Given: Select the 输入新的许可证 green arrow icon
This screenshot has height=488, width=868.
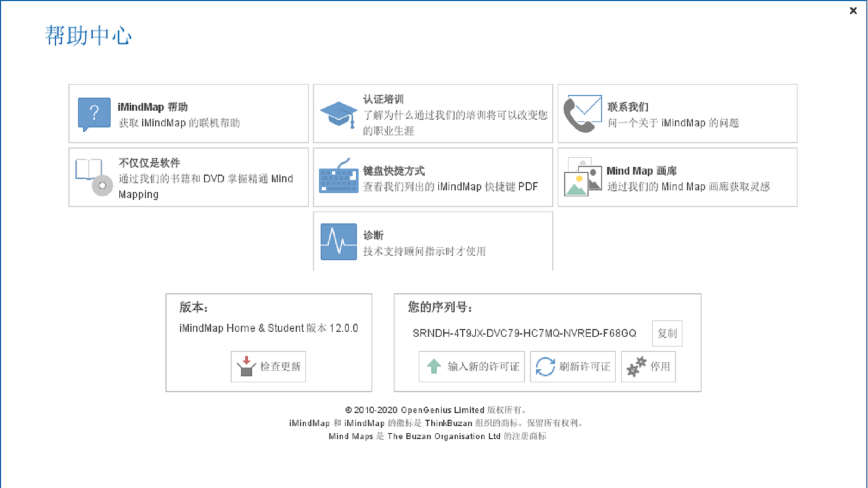Looking at the screenshot, I should tap(432, 367).
